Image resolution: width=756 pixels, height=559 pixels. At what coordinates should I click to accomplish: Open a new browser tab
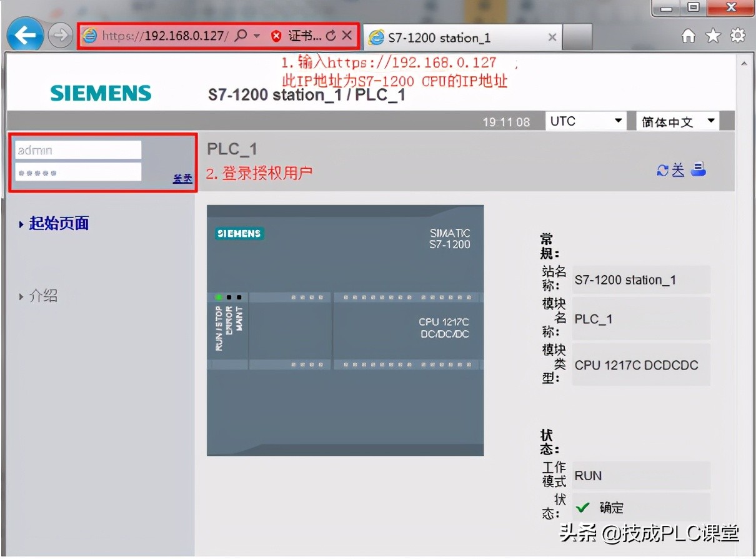578,37
